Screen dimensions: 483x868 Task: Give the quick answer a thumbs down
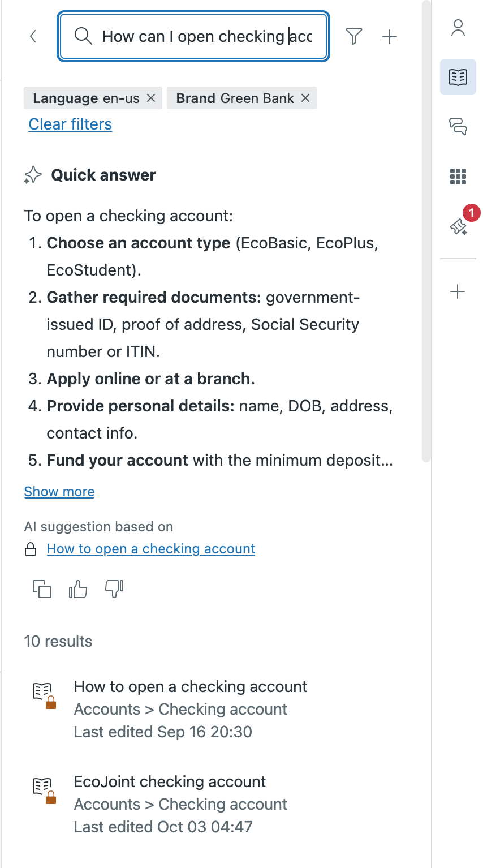click(x=114, y=590)
